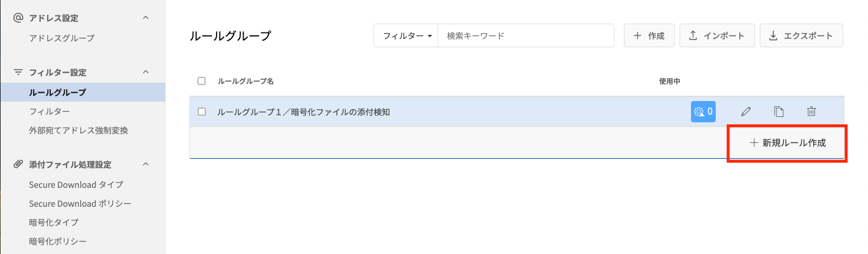Open the フィルター dropdown next to search
The height and width of the screenshot is (254, 868).
pos(407,36)
